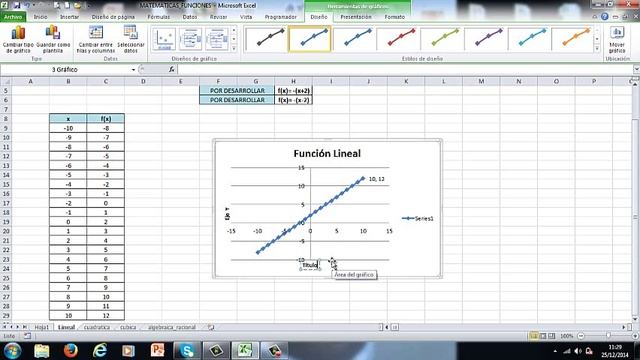The image size is (640, 360).
Task: Click macro record icon in status bar
Action: pos(27,336)
